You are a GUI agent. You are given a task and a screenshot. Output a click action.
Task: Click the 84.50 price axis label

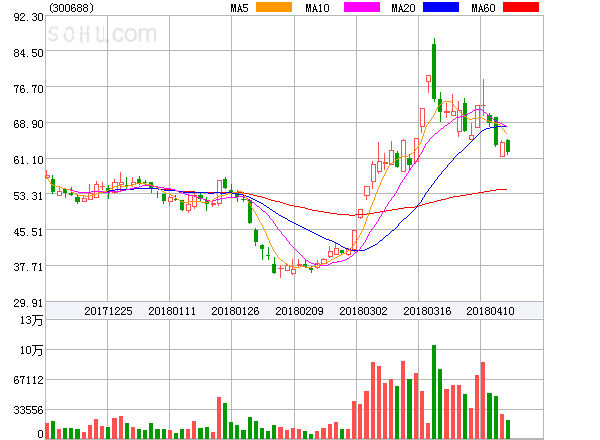[x=28, y=53]
